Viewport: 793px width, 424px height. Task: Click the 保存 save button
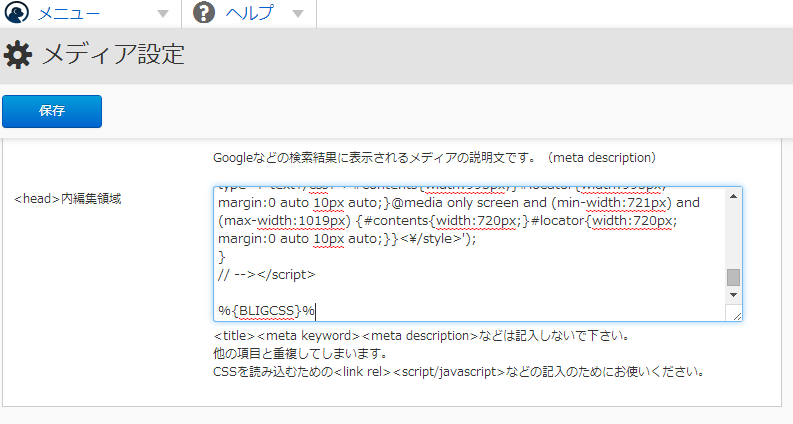coord(52,111)
